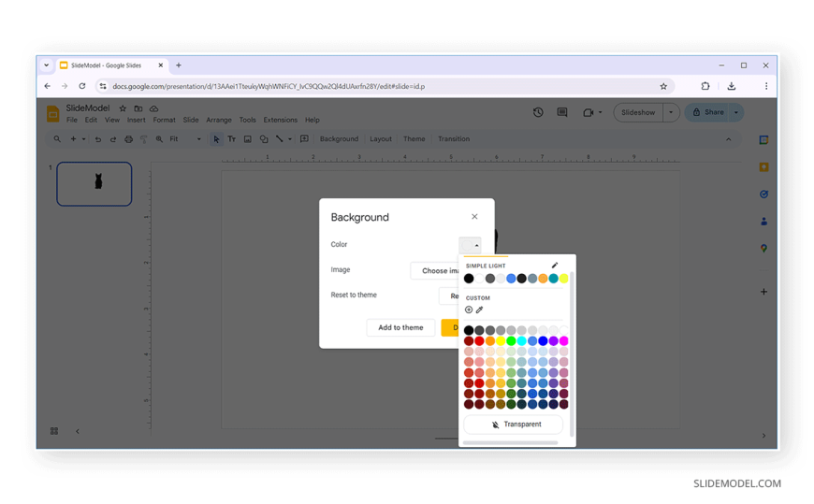Collapse the filmstrip panel arrow
This screenshot has width=814, height=504.
tap(78, 431)
